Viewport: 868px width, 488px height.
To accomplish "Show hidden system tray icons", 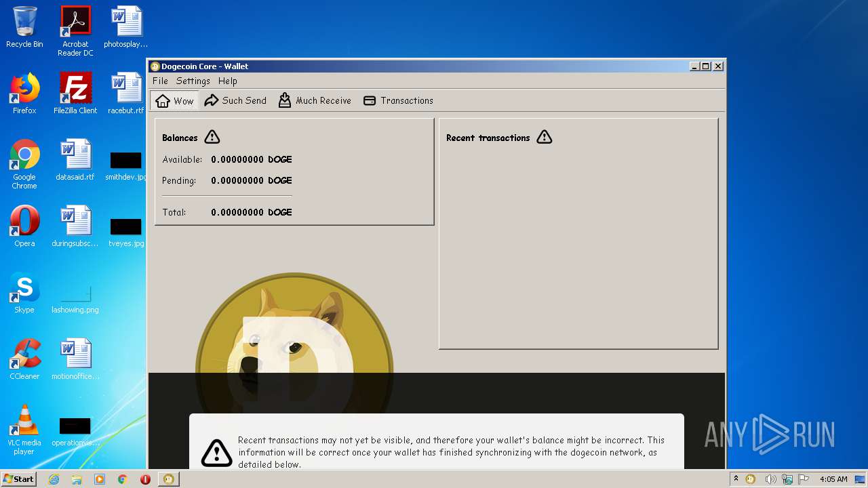I will coord(736,479).
